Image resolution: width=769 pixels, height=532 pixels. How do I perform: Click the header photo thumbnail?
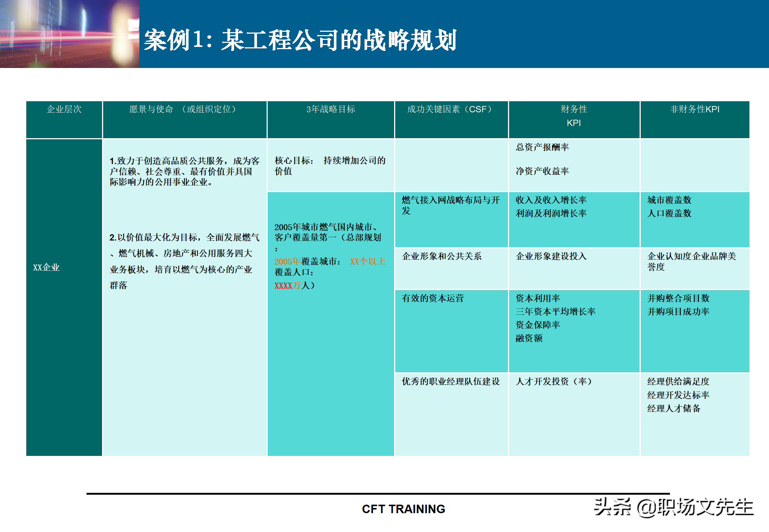[x=70, y=34]
